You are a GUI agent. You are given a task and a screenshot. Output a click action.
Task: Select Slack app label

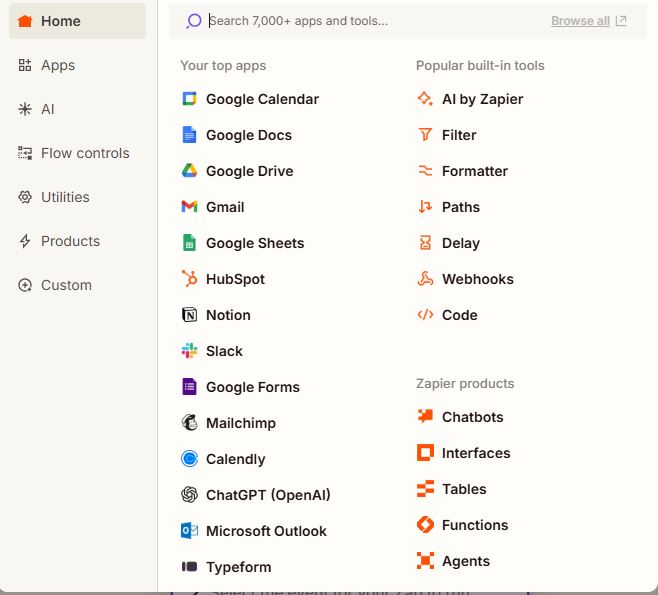(224, 351)
